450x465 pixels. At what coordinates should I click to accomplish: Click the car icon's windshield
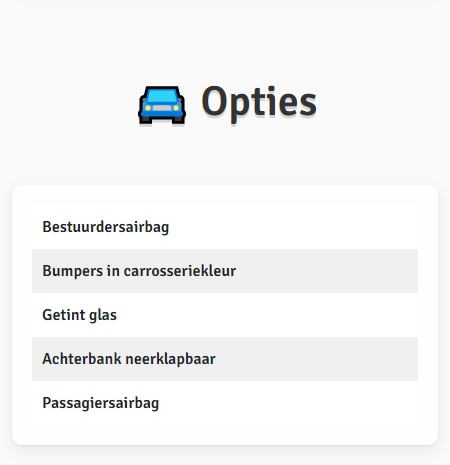click(x=162, y=96)
